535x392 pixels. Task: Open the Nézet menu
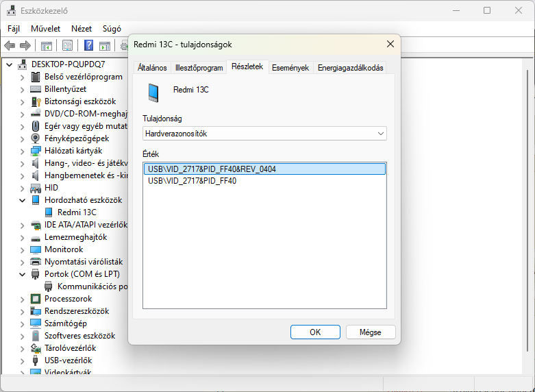82,29
